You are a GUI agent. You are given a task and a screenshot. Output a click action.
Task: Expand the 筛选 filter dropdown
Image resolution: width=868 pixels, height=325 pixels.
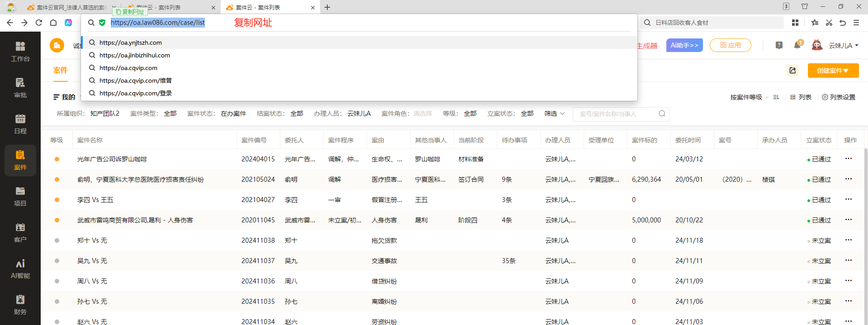coord(554,113)
